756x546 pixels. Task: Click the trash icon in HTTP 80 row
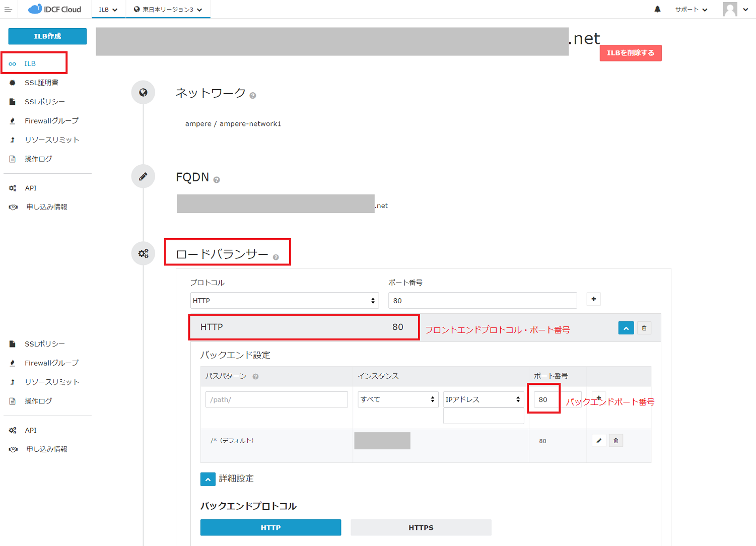644,328
